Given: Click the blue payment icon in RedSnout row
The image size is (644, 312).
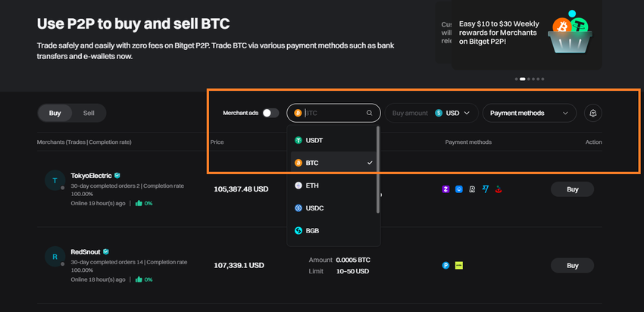Looking at the screenshot, I should tap(445, 265).
